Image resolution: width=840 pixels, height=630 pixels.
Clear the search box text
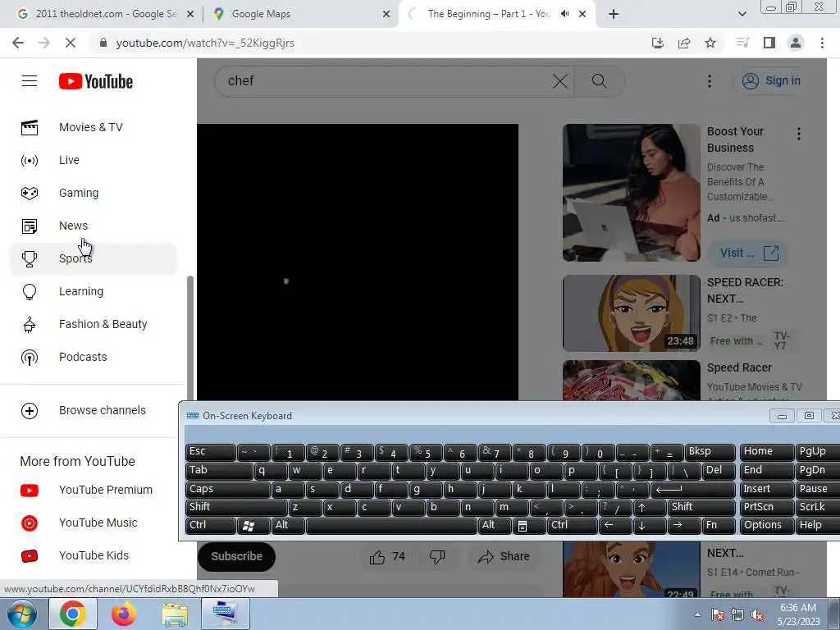559,81
